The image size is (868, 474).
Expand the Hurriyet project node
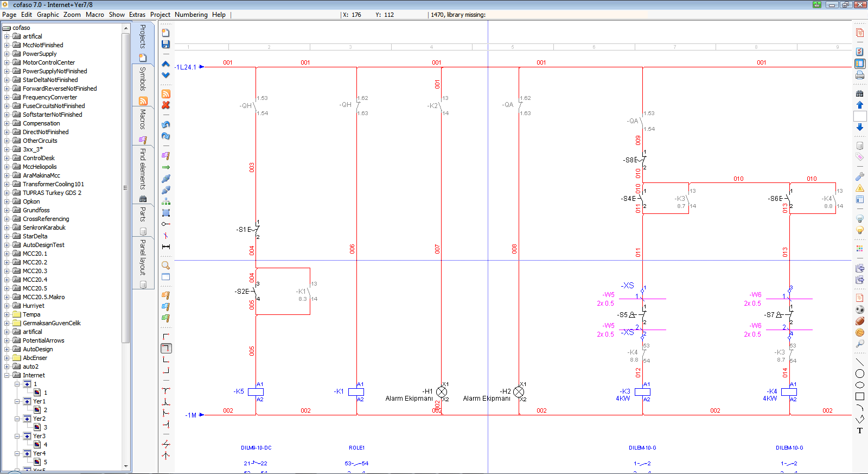(7, 306)
